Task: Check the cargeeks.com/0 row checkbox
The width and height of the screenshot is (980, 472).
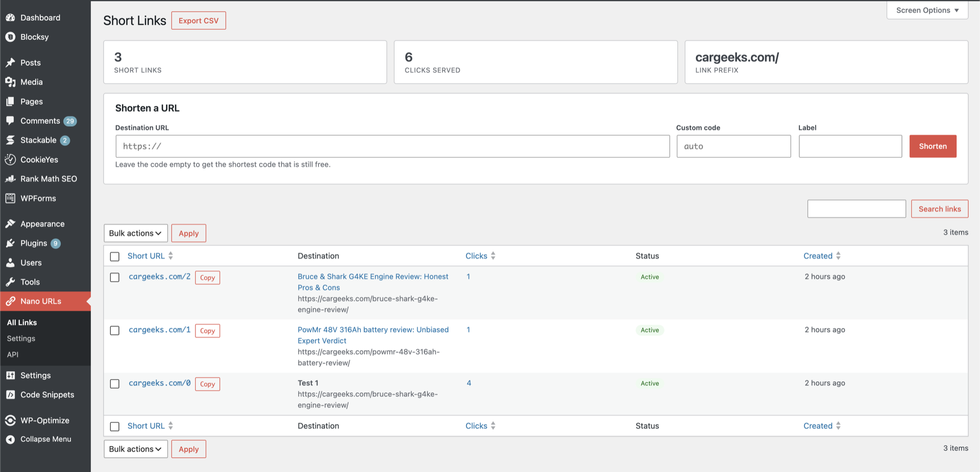Action: 115,384
